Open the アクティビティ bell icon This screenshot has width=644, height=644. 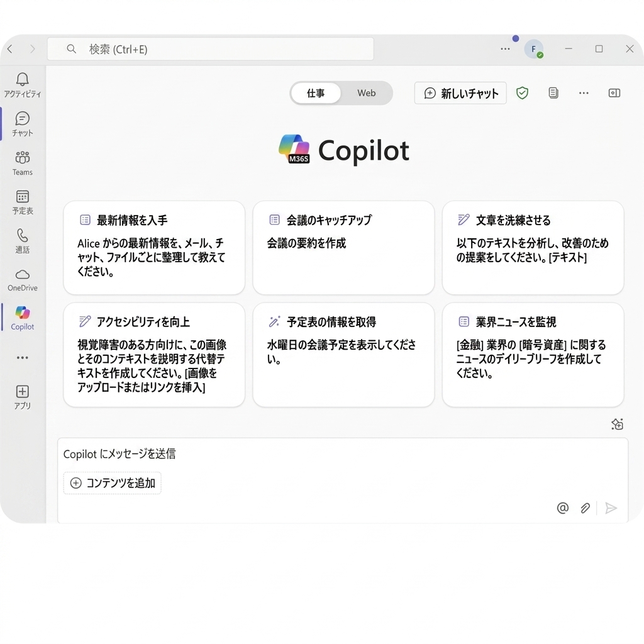coord(22,80)
